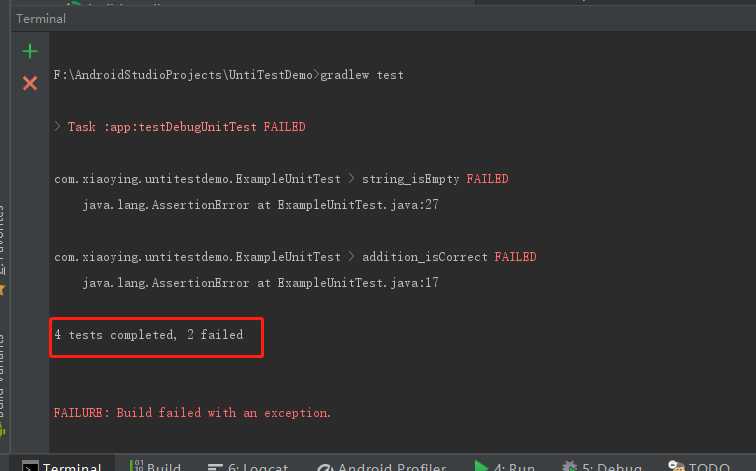Click the string_isEmpty FAILED line

[281, 179]
